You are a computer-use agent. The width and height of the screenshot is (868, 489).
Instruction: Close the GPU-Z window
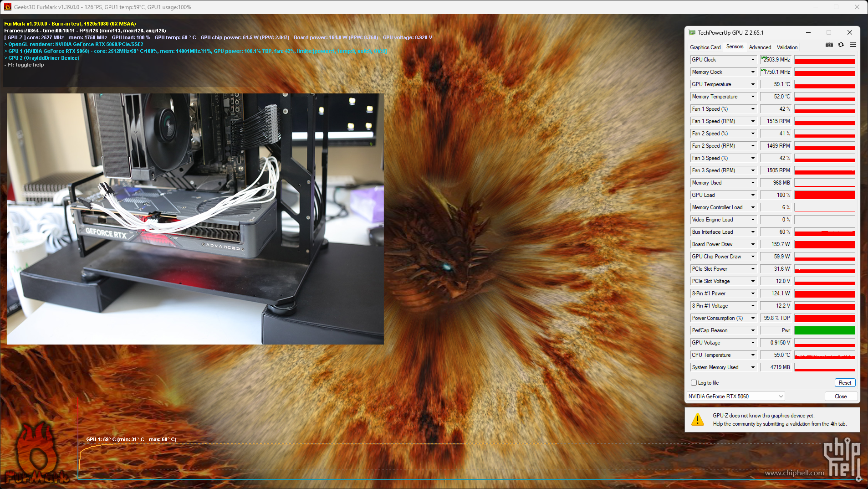849,32
